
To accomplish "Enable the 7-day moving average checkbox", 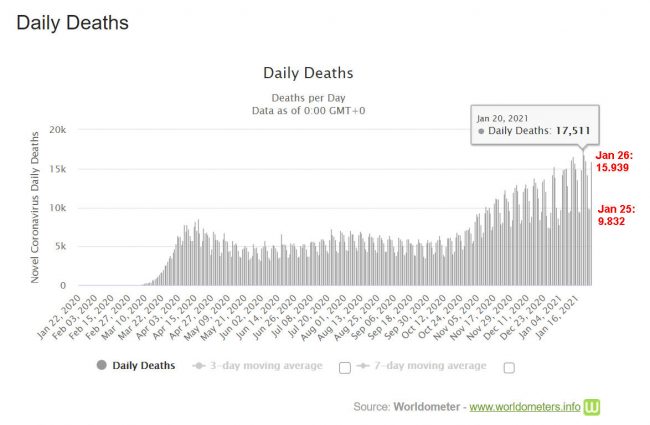I will pos(508,367).
